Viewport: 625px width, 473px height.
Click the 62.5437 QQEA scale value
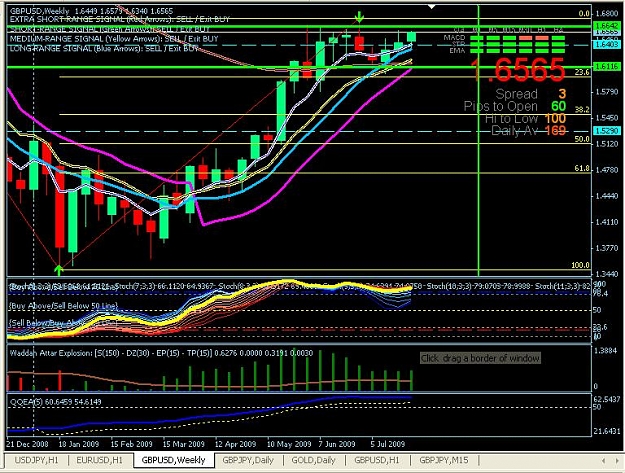607,399
